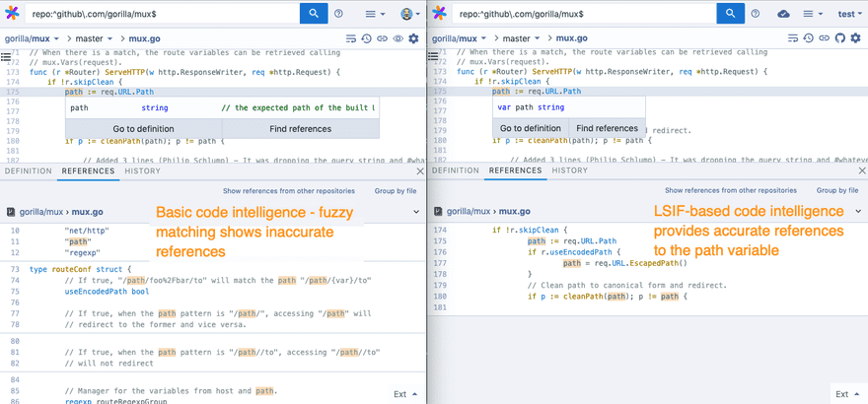
Task: Select REFERENCES tab in right window
Action: click(x=515, y=170)
